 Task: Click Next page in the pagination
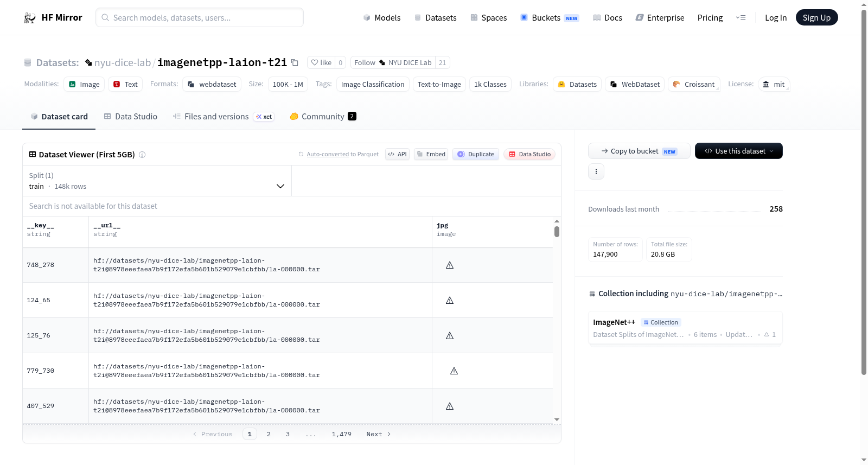pyautogui.click(x=379, y=434)
